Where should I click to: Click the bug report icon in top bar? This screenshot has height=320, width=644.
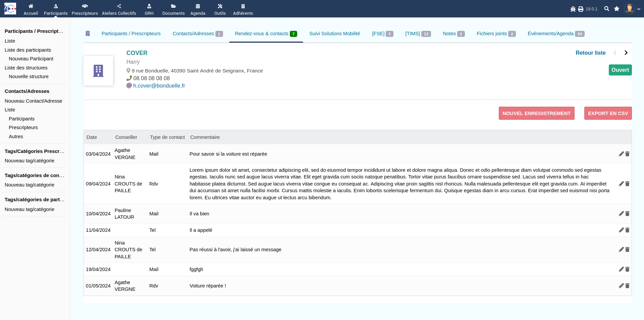(573, 9)
